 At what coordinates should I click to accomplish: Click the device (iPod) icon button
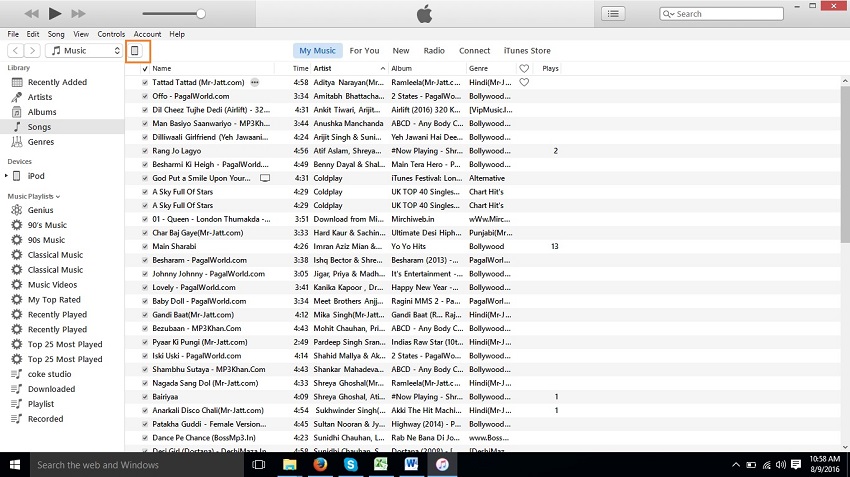(x=136, y=50)
